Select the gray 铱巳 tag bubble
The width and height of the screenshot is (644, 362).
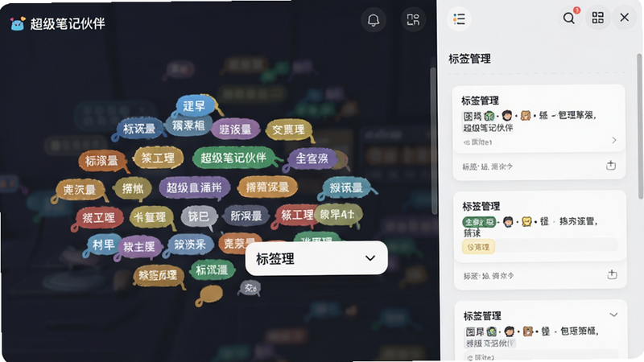198,216
